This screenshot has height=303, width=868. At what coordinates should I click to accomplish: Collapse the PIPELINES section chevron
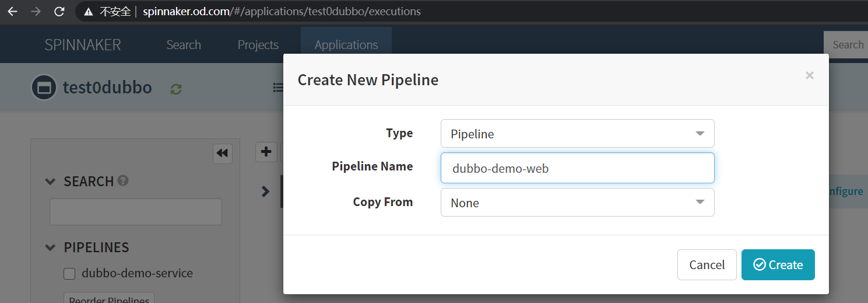pos(51,248)
